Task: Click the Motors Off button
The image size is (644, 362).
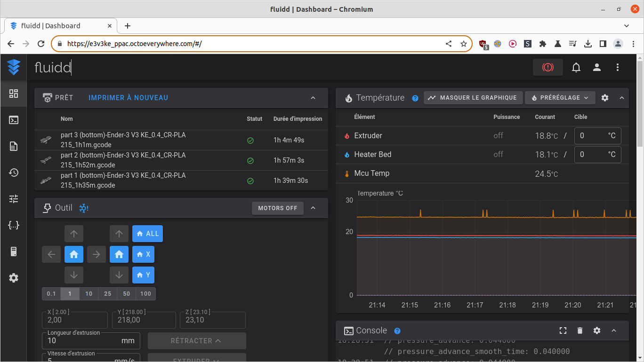Action: (x=278, y=208)
